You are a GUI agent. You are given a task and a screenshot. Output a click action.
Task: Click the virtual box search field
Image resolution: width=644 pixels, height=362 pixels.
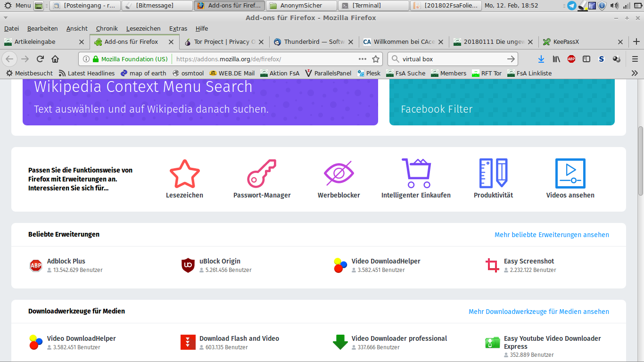453,59
